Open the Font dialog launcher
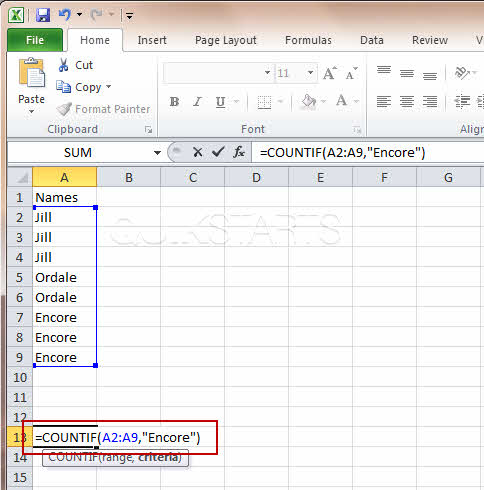Screen dimensions: 484x490 tap(357, 130)
